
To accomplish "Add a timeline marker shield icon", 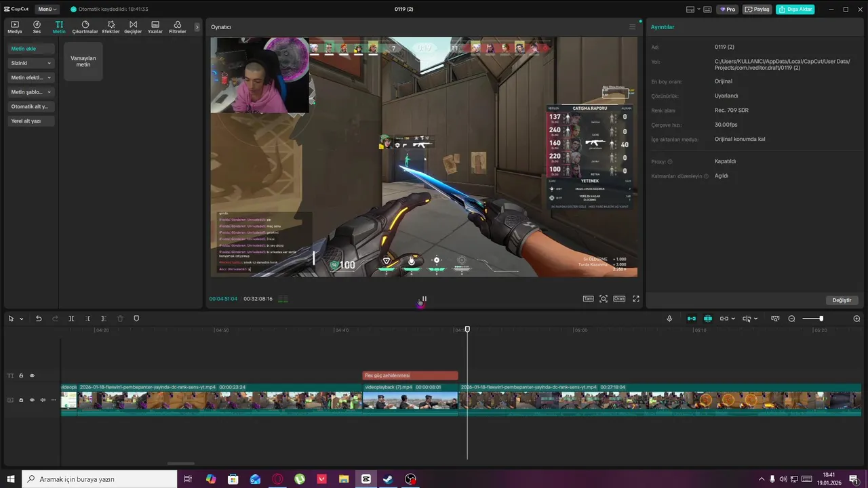I will pos(136,319).
